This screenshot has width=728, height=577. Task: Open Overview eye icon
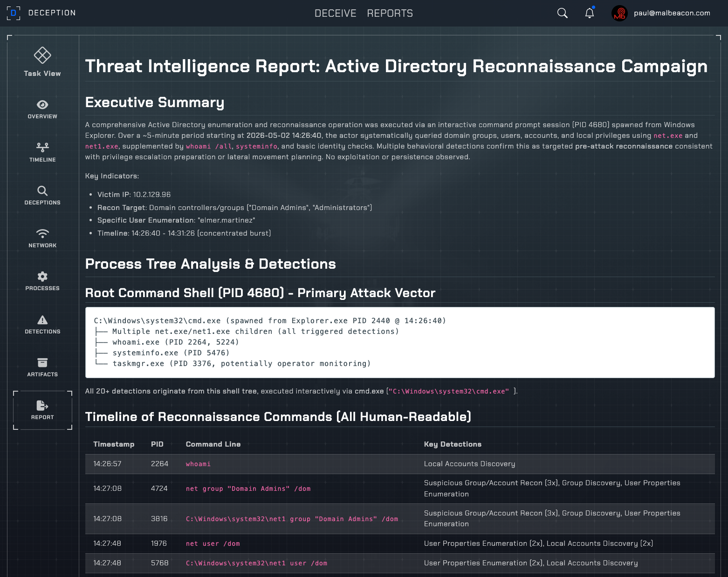click(42, 105)
